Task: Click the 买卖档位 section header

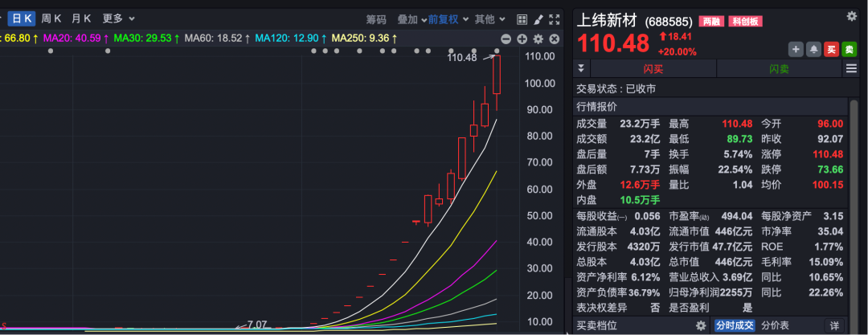Action: pos(596,325)
